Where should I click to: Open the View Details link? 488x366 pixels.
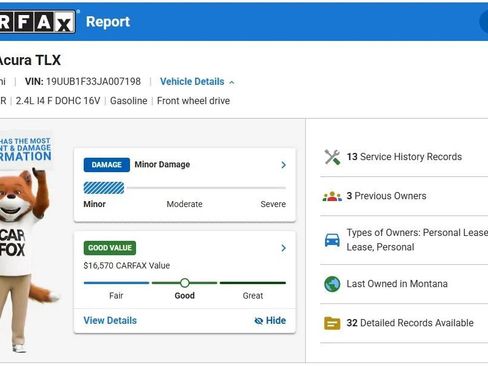(x=110, y=321)
